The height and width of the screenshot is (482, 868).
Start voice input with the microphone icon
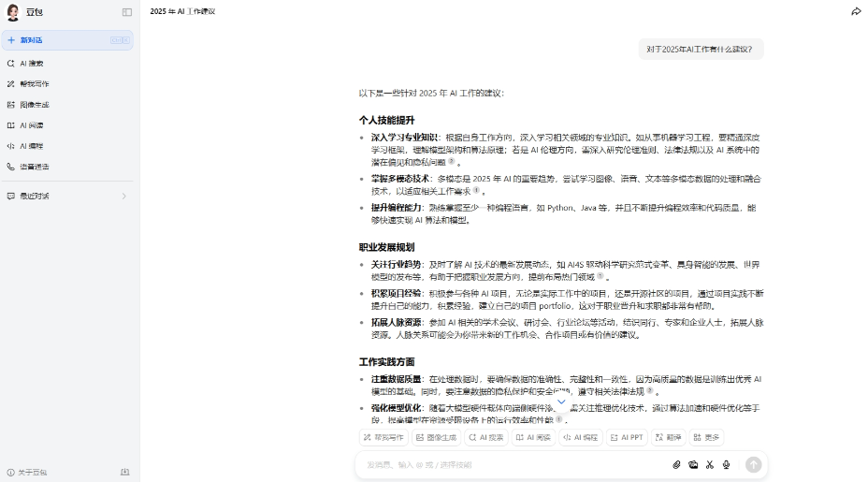coord(726,465)
